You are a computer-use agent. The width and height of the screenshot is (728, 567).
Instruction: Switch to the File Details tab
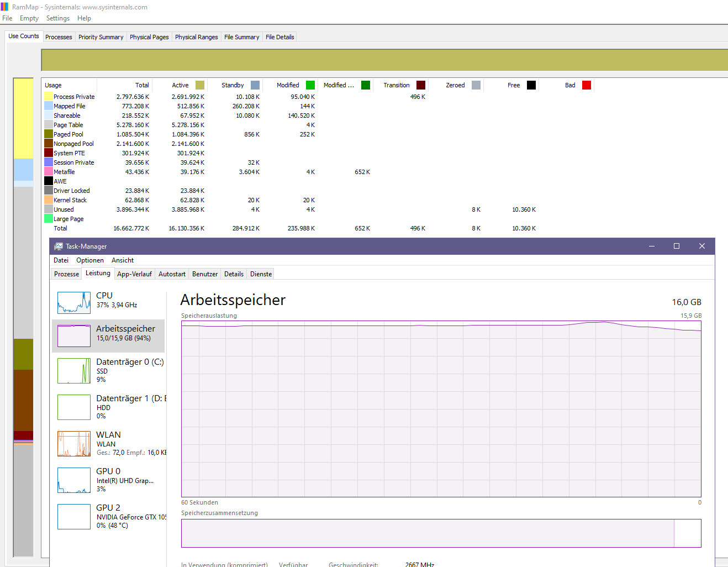point(279,37)
